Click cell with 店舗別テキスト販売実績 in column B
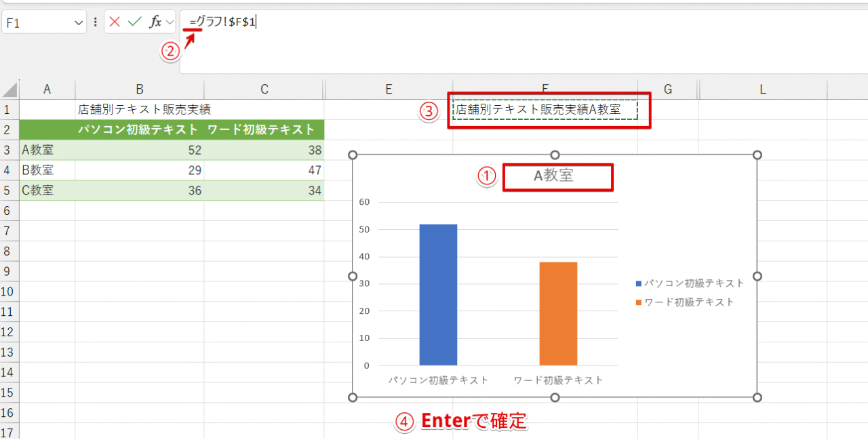The width and height of the screenshot is (868, 440). pyautogui.click(x=139, y=109)
